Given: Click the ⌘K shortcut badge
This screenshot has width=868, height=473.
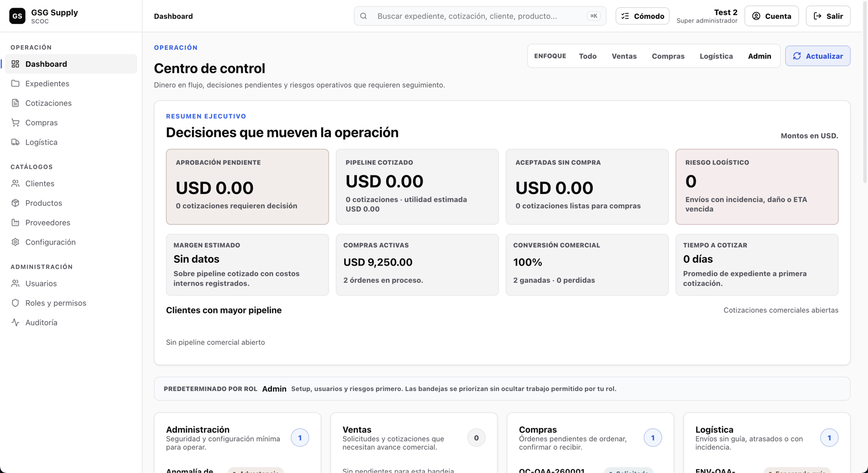Looking at the screenshot, I should coord(593,16).
